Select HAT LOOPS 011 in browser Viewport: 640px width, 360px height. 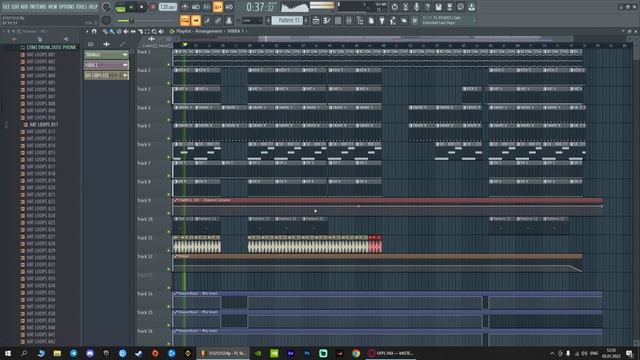coord(44,124)
